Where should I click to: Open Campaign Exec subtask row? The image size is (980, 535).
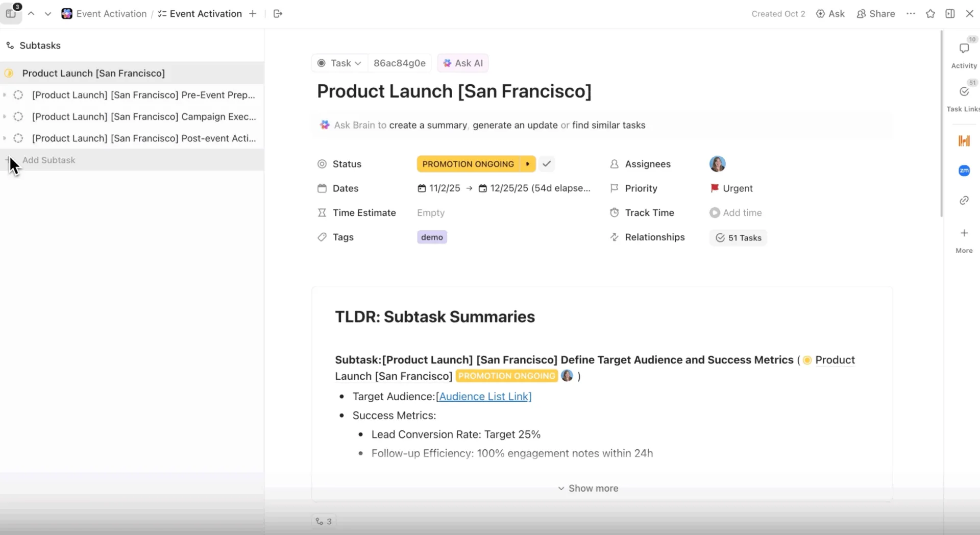[x=144, y=116]
